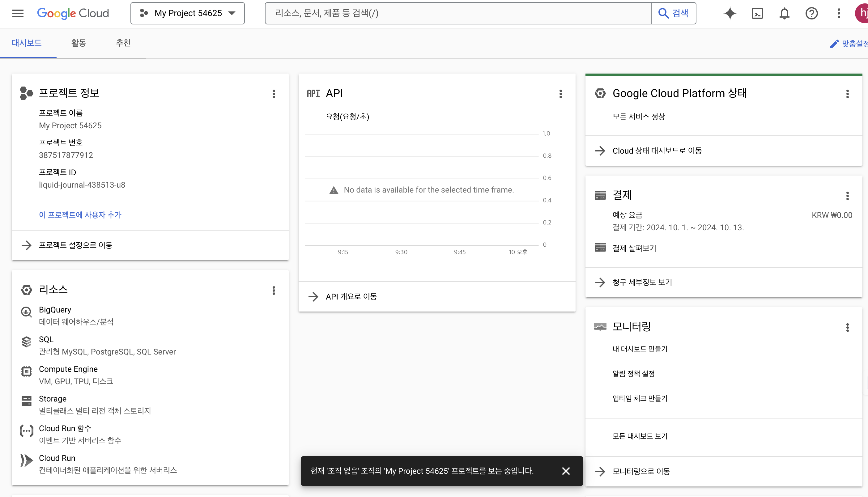Switch to the 추천 tab
868x497 pixels.
pyautogui.click(x=123, y=43)
